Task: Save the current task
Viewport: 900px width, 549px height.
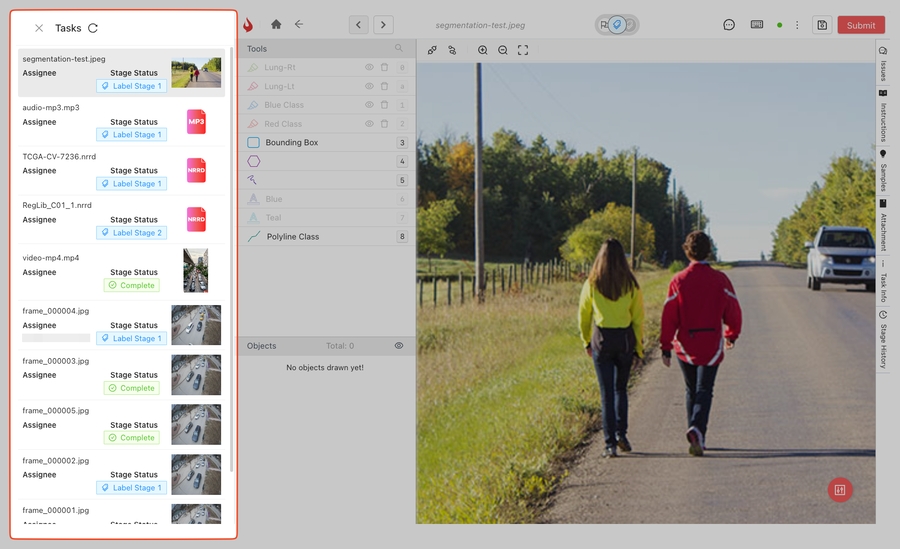Action: [821, 25]
